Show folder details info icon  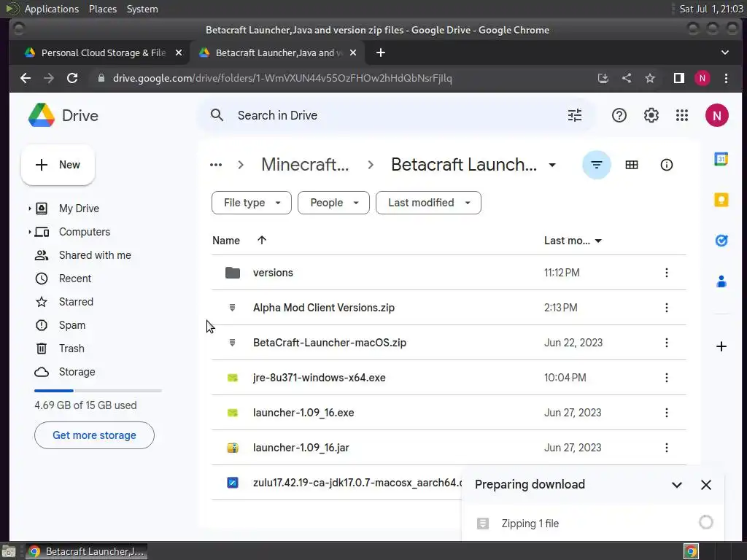pyautogui.click(x=666, y=165)
